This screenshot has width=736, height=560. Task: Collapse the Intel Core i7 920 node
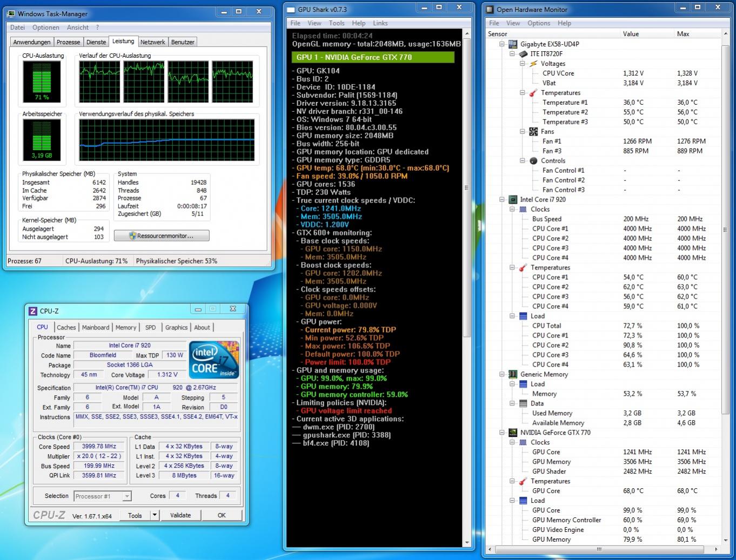coord(502,200)
